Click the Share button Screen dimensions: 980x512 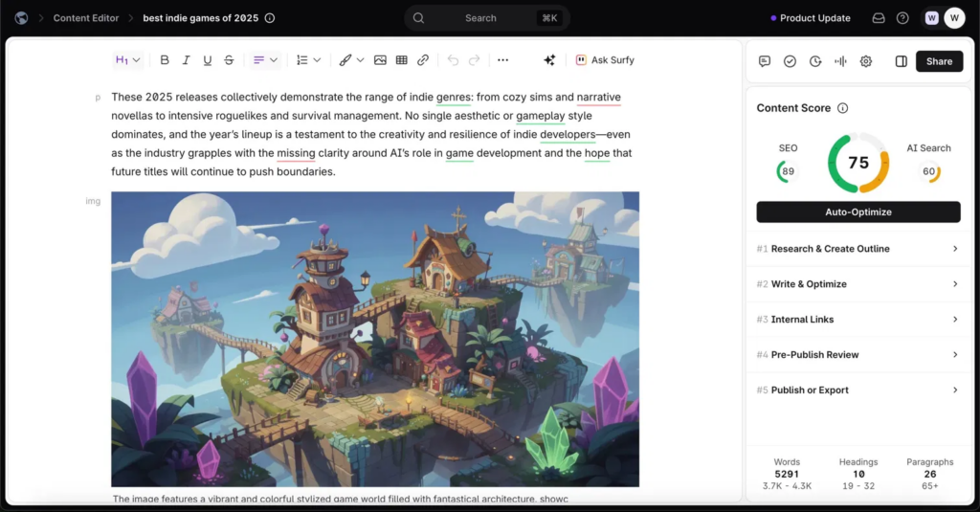coord(940,61)
